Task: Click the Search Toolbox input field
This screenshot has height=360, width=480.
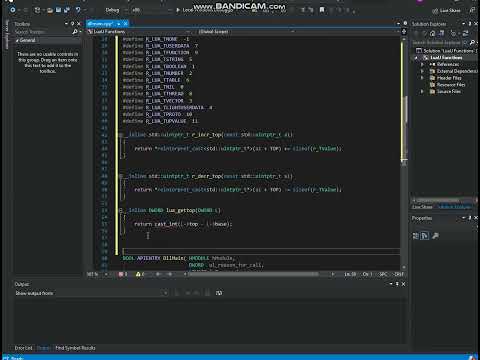Action: [x=43, y=32]
